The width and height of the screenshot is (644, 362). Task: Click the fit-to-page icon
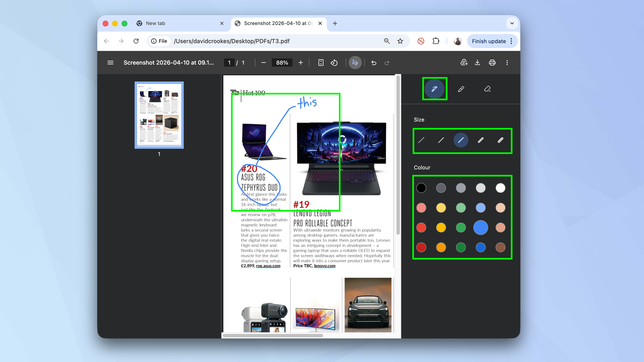pos(321,62)
